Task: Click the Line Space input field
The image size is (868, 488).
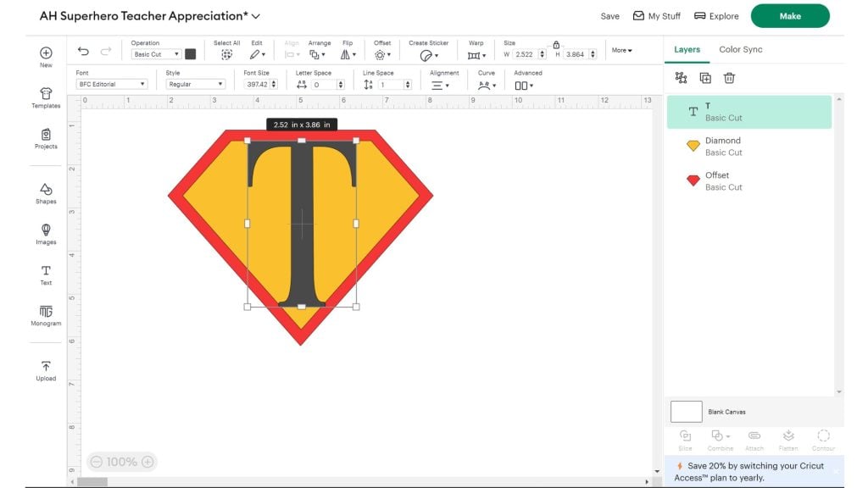Action: point(391,85)
